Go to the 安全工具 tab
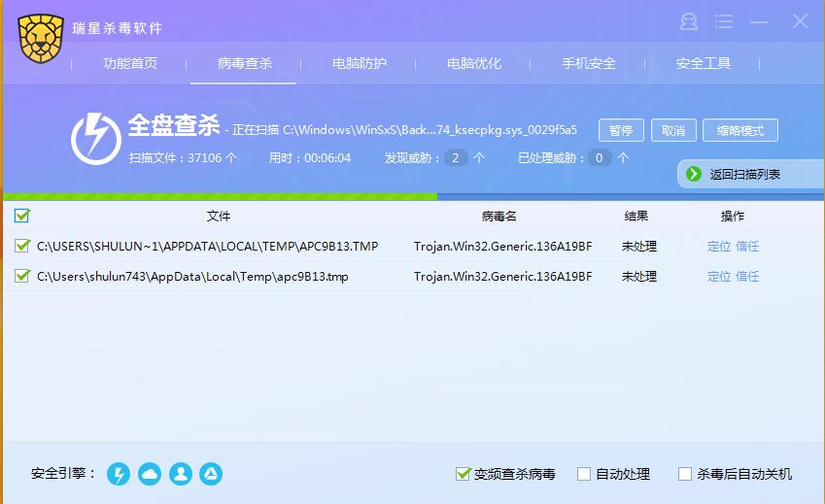The width and height of the screenshot is (825, 504). tap(704, 63)
